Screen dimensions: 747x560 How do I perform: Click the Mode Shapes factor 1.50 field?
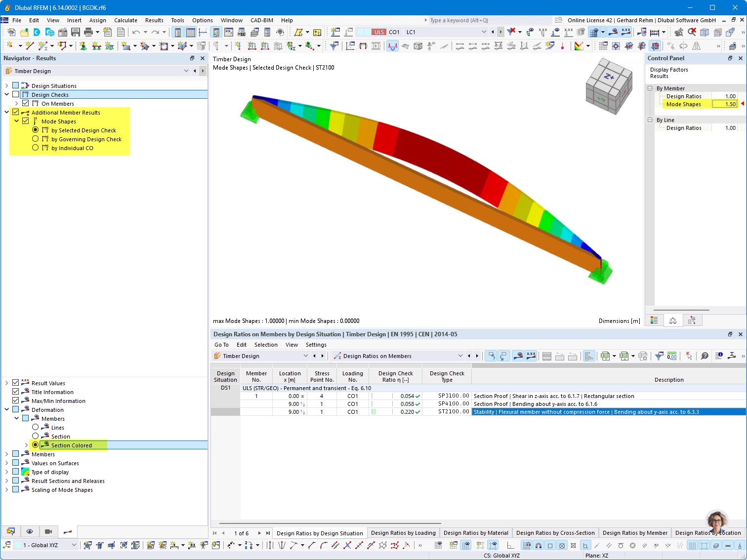tap(725, 104)
